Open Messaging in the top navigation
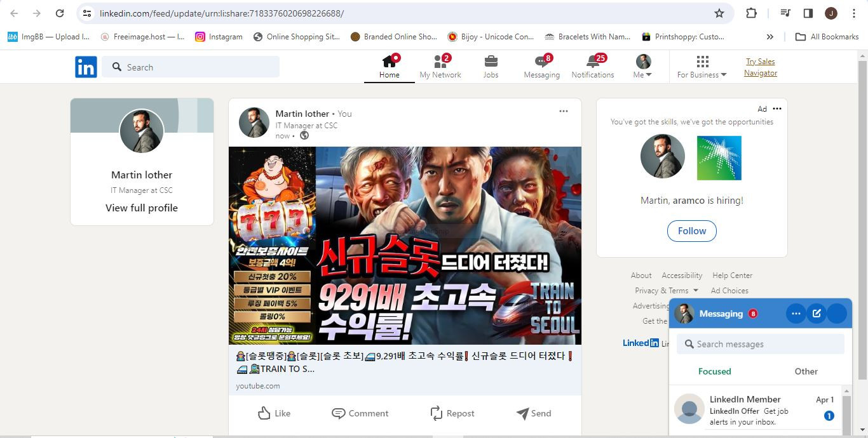This screenshot has width=868, height=438. (x=541, y=67)
